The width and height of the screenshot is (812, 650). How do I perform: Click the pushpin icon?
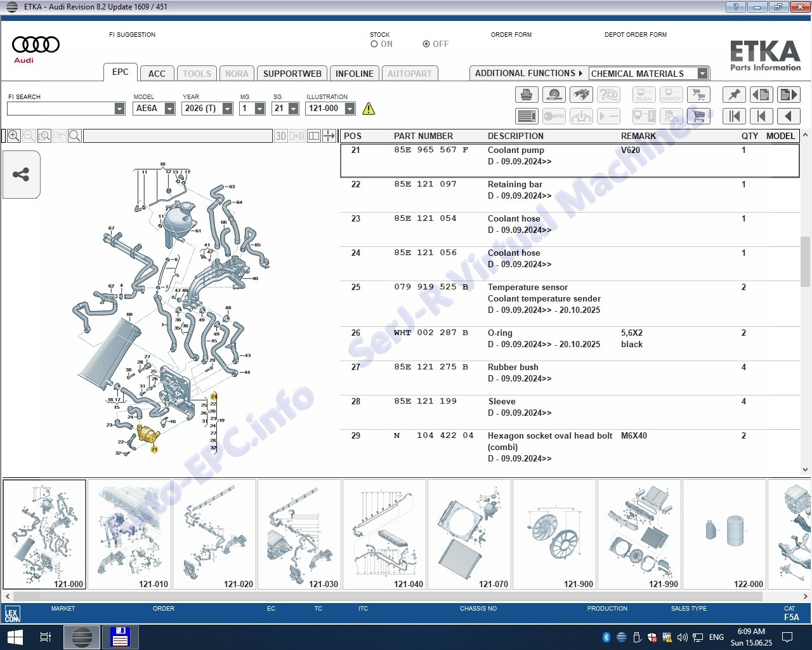click(734, 95)
